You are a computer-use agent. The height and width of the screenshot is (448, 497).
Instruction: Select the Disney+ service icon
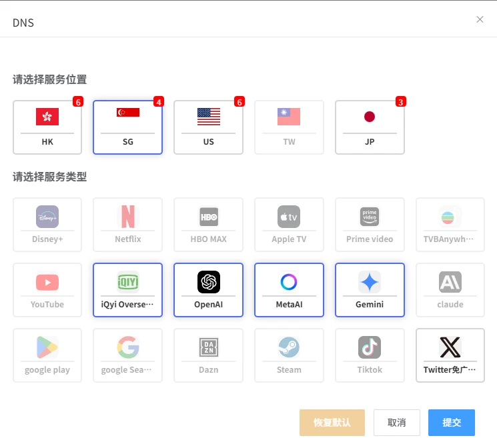tap(47, 217)
